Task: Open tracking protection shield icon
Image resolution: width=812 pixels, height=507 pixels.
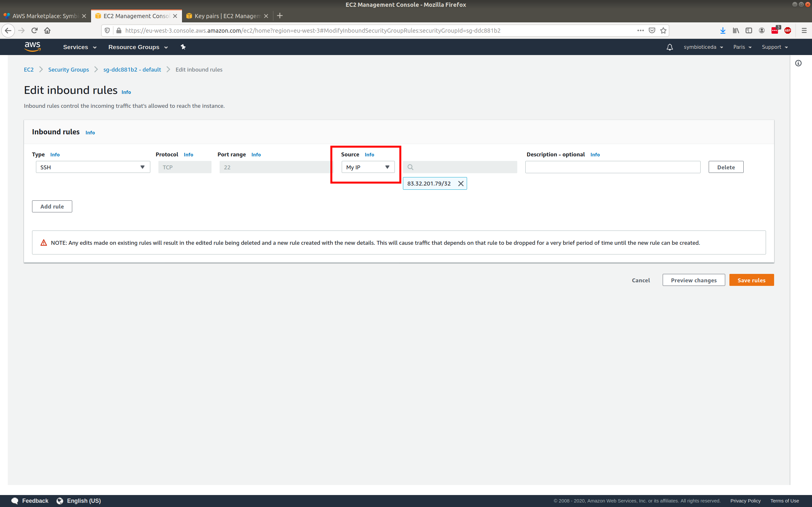Action: point(107,30)
